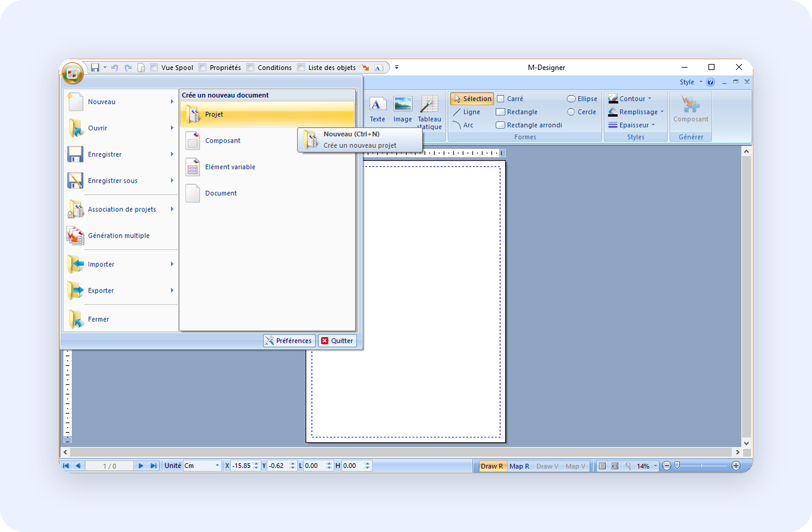Click the Composant generate icon
The height and width of the screenshot is (532, 812).
click(x=691, y=105)
